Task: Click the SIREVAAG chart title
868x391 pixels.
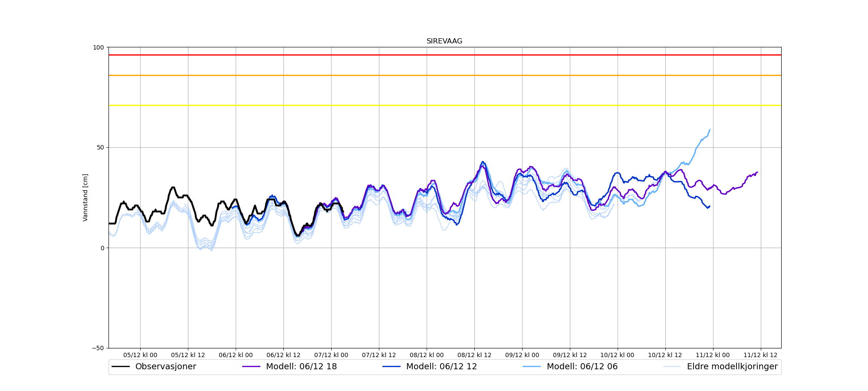Action: (x=444, y=41)
